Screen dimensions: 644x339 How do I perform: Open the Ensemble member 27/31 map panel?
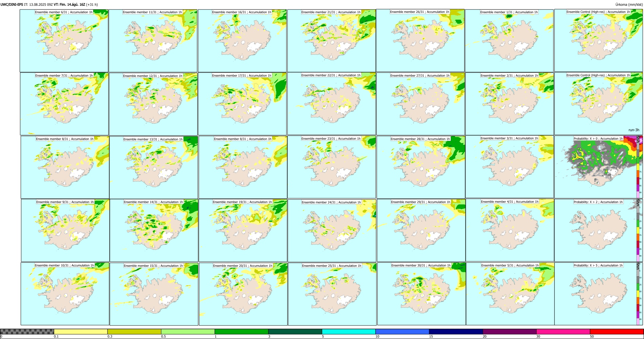(420, 104)
